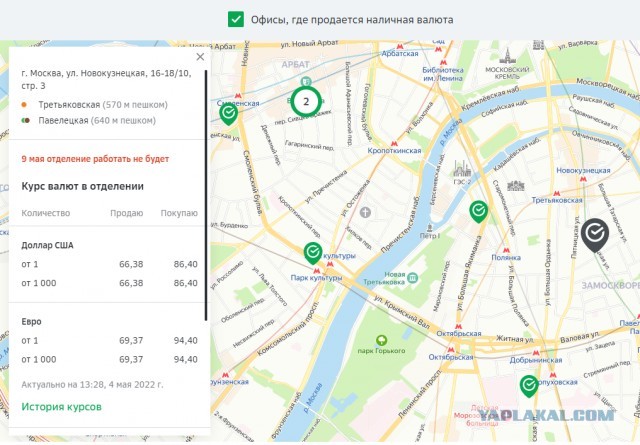Click the Покупаю column header
Screen dimensions: 640x445
point(179,213)
